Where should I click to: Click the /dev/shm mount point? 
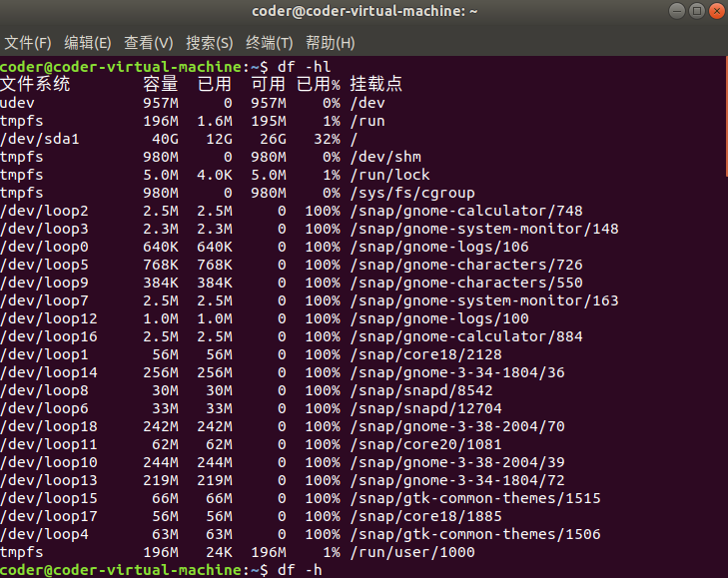(x=385, y=157)
